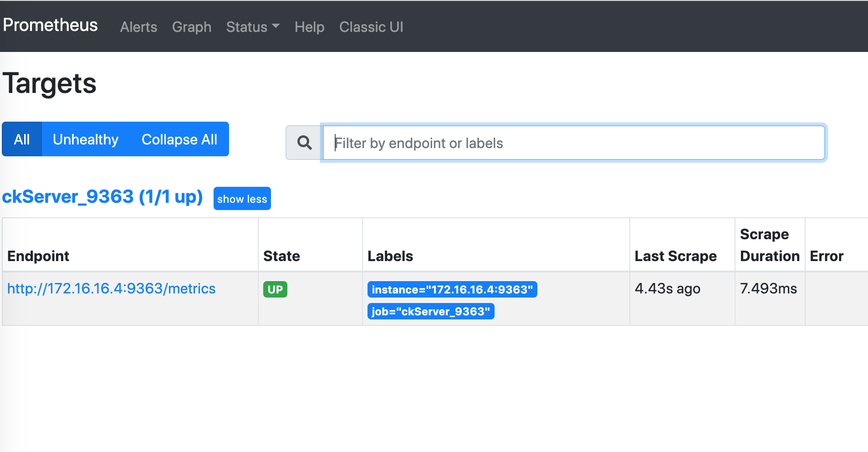Select the All targets filter
Screen dimensions: 868x452
(x=22, y=139)
